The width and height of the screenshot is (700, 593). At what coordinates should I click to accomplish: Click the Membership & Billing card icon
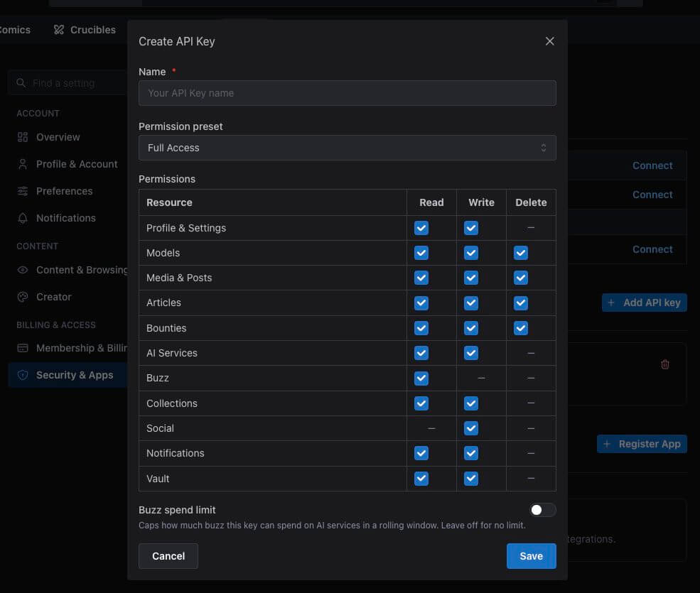point(23,348)
